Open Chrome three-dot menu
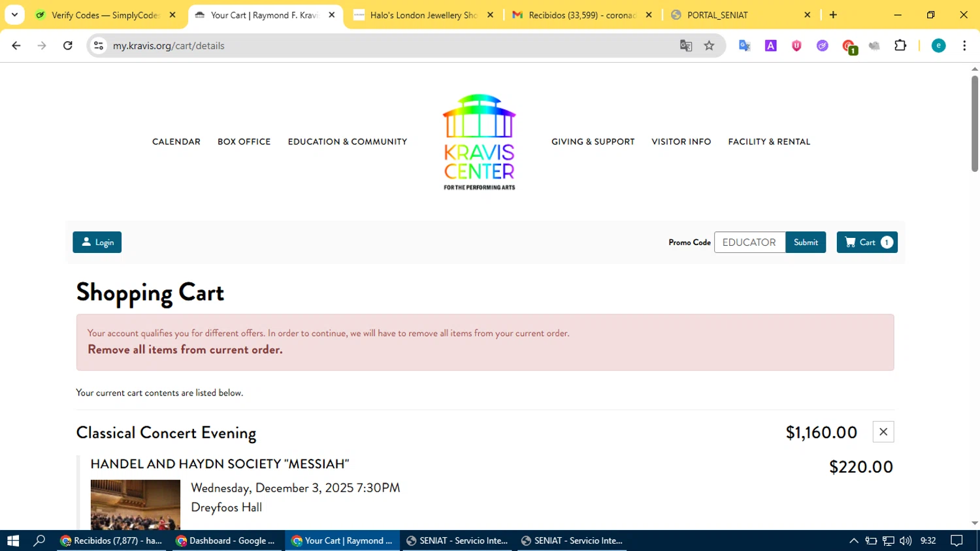The image size is (980, 551). [964, 46]
